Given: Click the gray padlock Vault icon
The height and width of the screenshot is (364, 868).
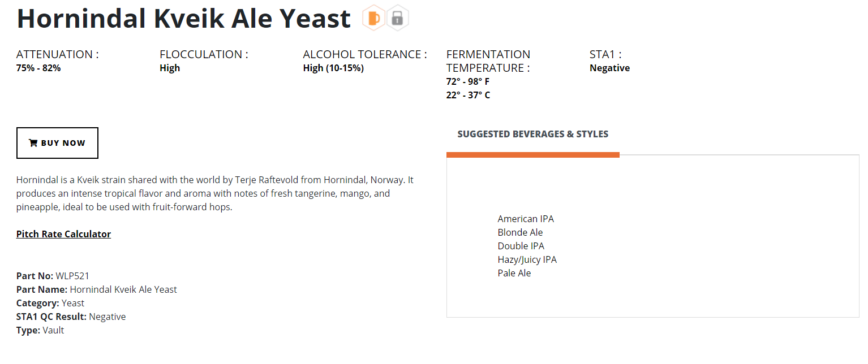Looking at the screenshot, I should (x=398, y=18).
